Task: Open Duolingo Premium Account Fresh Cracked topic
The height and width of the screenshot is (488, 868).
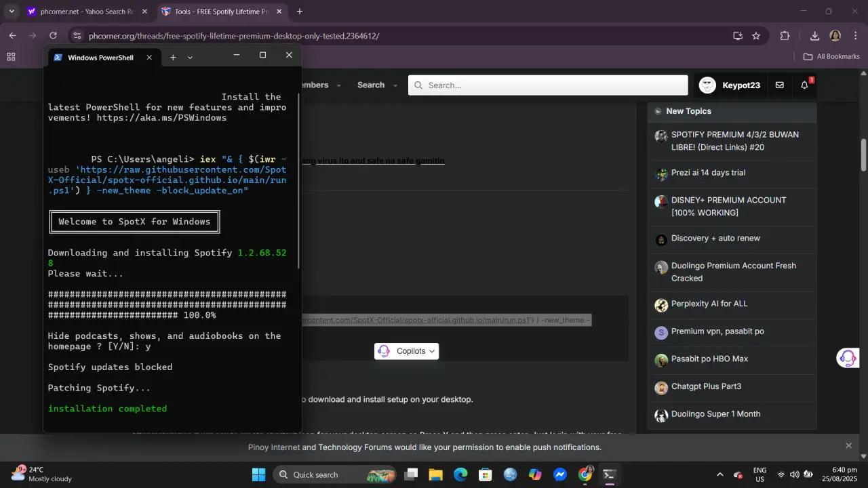Action: [x=734, y=272]
